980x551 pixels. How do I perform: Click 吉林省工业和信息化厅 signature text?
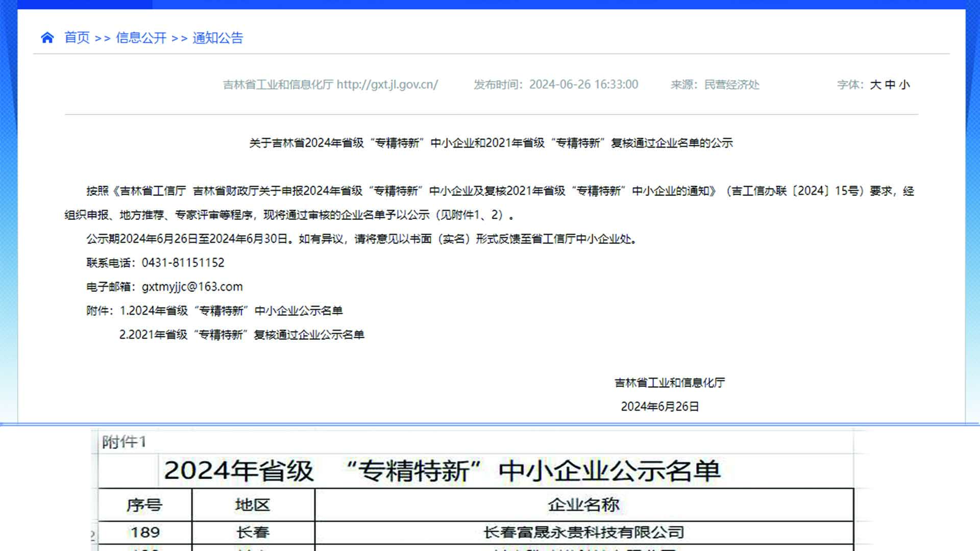[670, 382]
